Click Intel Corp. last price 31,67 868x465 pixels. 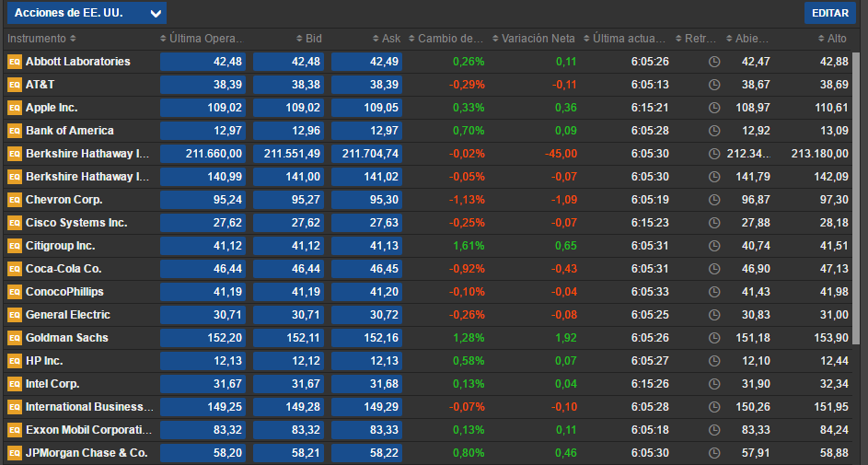(203, 384)
